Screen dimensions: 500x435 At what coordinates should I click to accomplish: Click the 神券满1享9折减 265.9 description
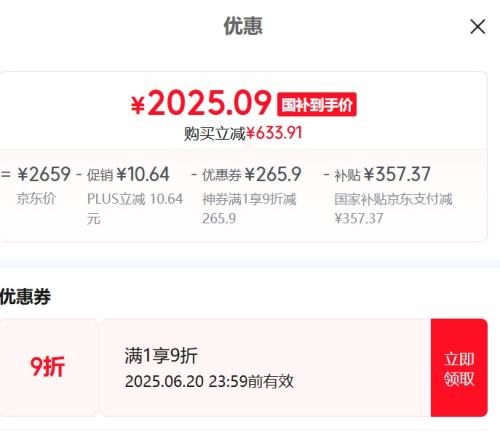tap(249, 209)
